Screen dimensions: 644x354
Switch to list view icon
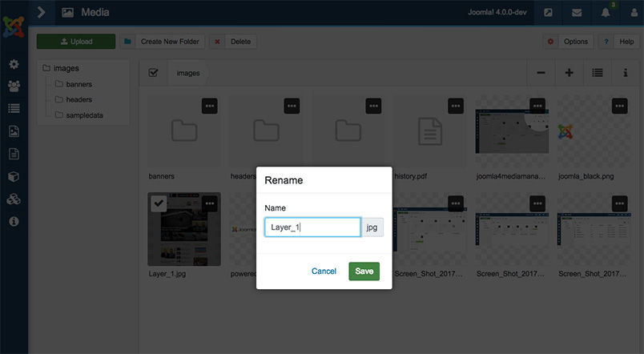(597, 73)
